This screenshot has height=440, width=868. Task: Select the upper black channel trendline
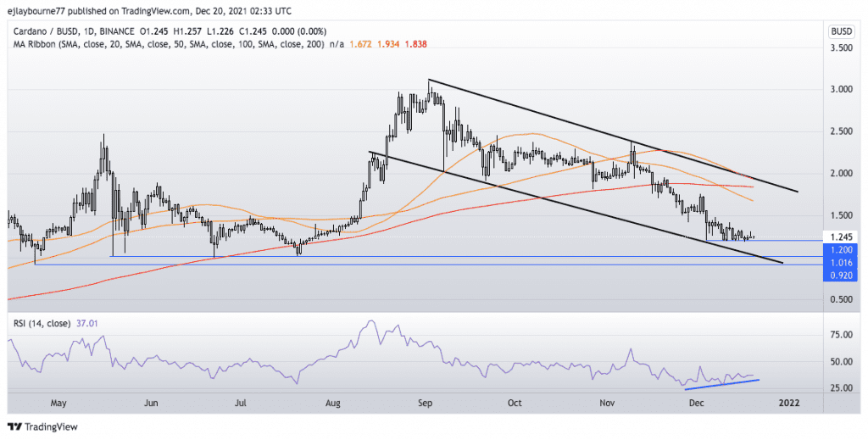point(614,136)
